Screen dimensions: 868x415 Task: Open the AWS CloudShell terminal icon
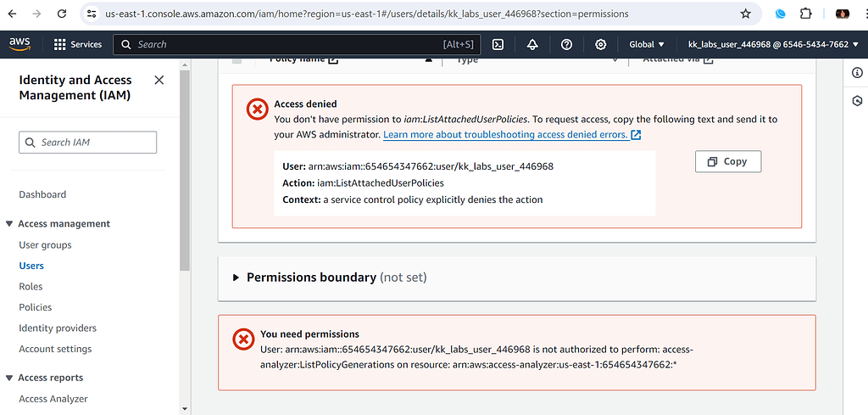pos(498,44)
